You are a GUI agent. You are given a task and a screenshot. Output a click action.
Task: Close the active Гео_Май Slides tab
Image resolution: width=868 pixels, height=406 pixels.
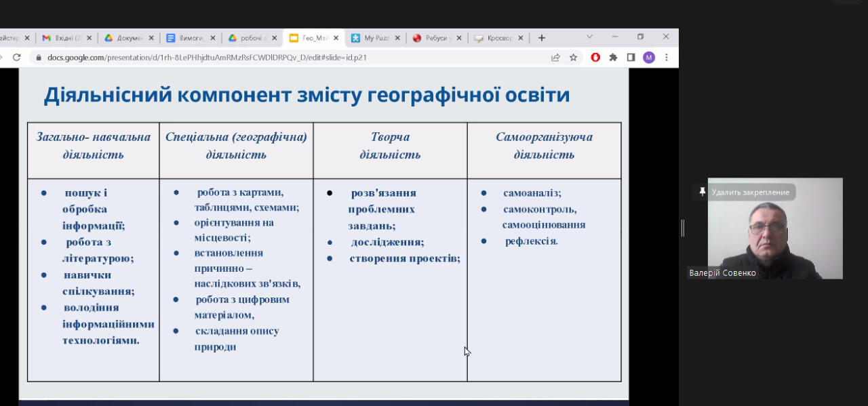[336, 38]
